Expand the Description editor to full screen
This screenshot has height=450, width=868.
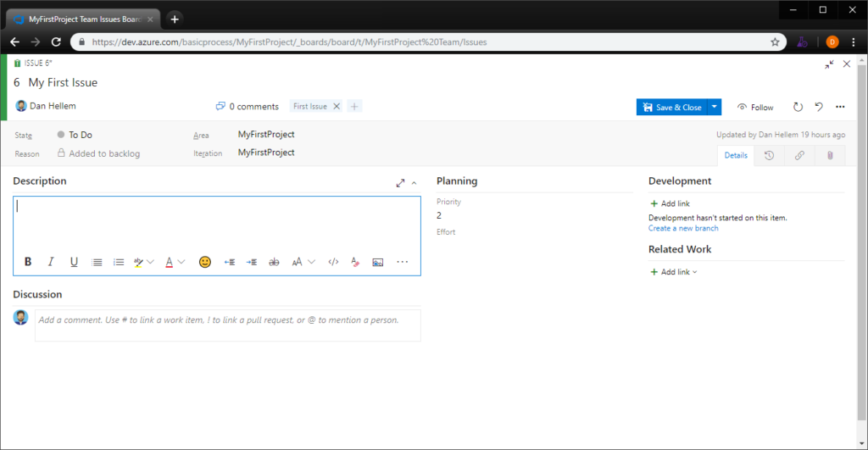tap(400, 182)
